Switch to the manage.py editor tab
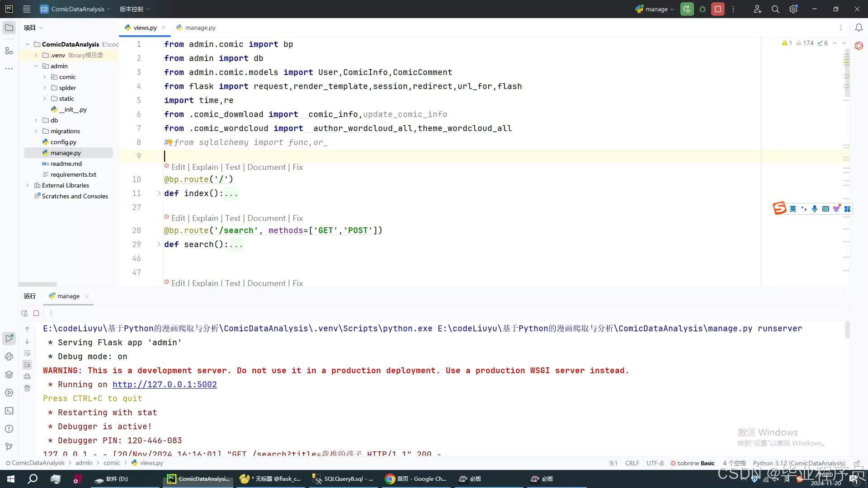The width and height of the screenshot is (868, 488). pos(196,28)
